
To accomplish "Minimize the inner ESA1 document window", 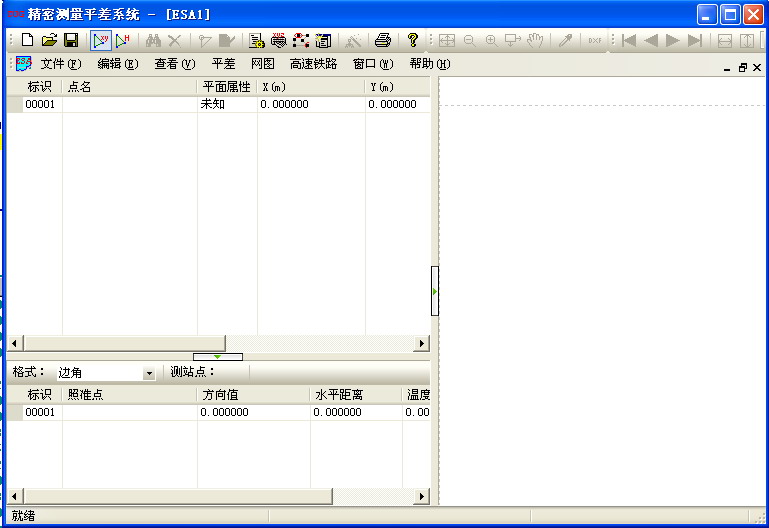I will [x=727, y=68].
